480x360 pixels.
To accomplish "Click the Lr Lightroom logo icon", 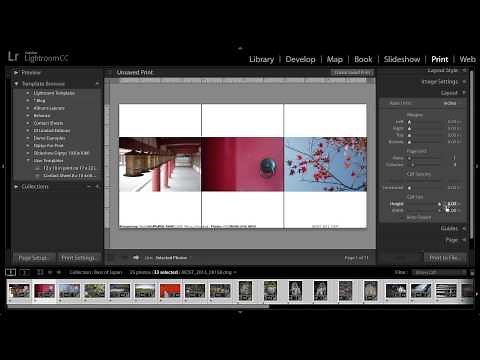I will click(13, 56).
